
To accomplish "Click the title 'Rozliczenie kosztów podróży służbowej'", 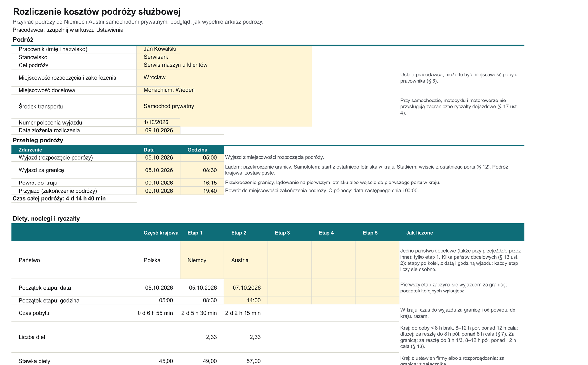I will tap(97, 12).
